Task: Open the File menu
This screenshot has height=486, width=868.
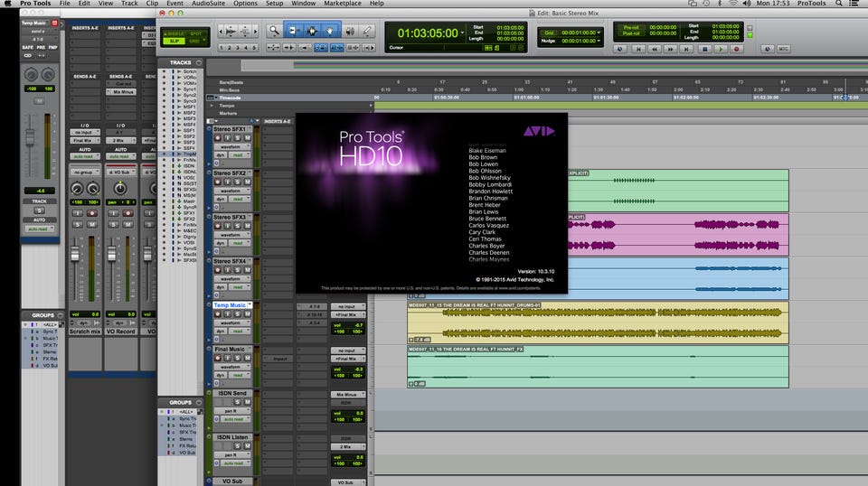Action: tap(65, 4)
